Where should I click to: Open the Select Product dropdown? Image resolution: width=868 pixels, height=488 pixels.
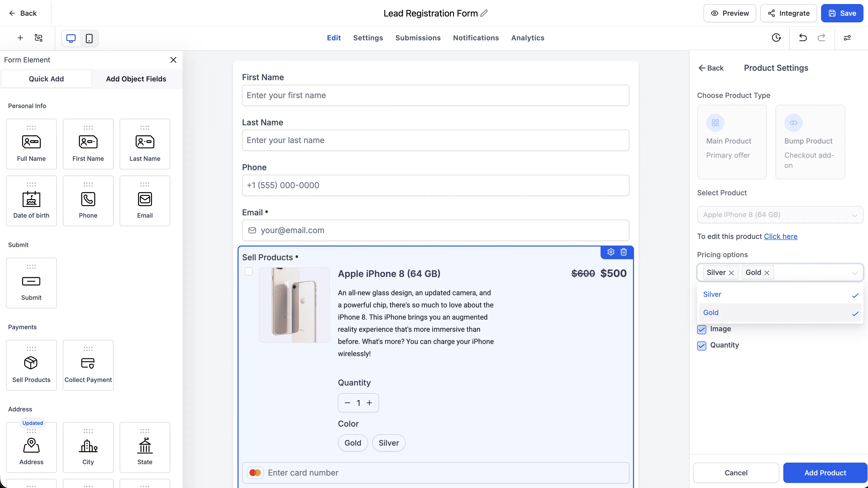(780, 215)
